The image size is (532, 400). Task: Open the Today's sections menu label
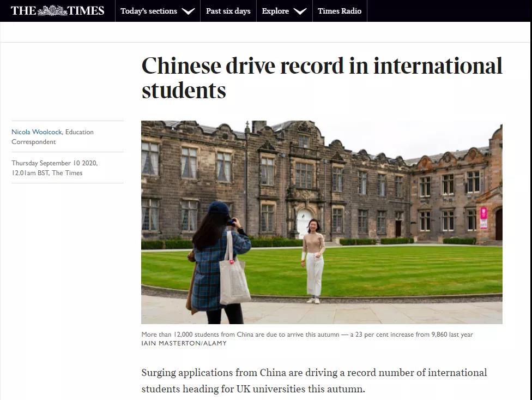pos(148,11)
